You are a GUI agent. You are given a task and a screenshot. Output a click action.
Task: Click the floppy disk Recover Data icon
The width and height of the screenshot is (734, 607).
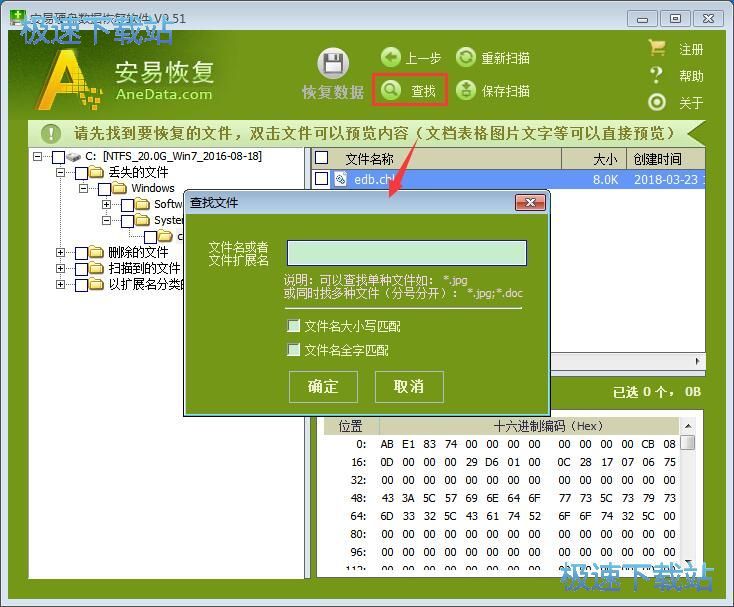pyautogui.click(x=333, y=64)
